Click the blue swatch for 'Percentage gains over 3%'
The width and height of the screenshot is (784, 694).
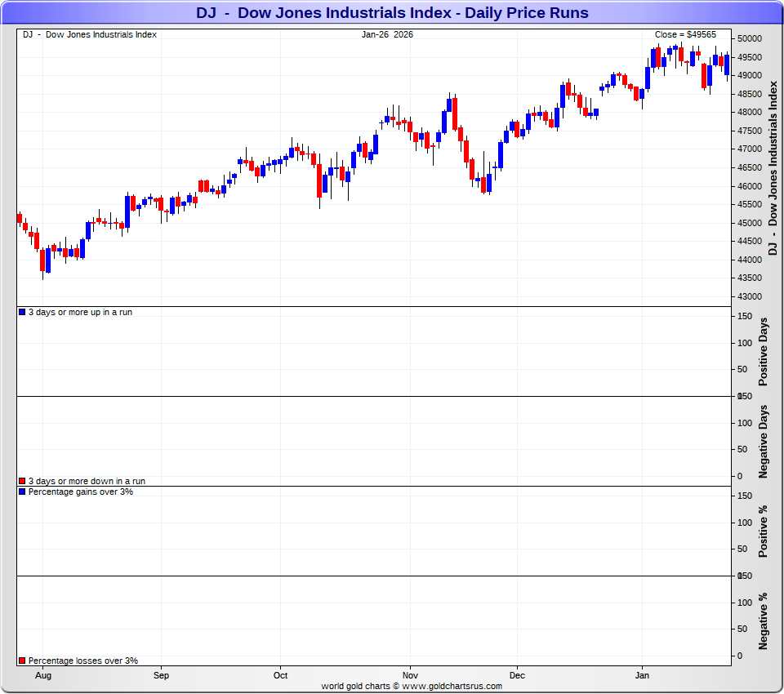click(x=22, y=492)
